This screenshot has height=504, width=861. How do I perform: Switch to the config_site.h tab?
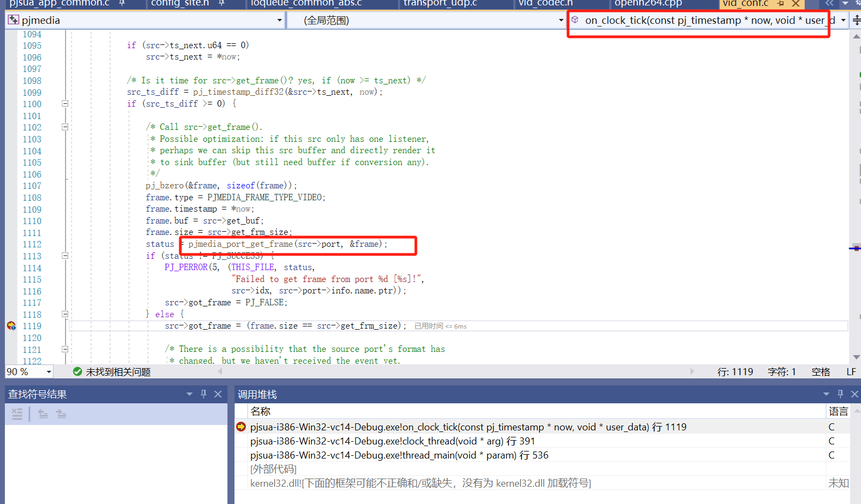(x=180, y=4)
